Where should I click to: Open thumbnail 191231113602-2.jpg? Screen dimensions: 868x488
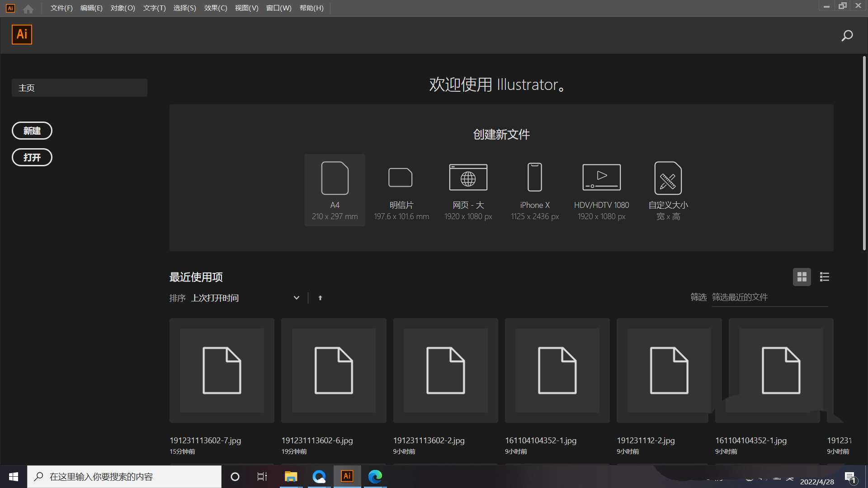click(446, 371)
